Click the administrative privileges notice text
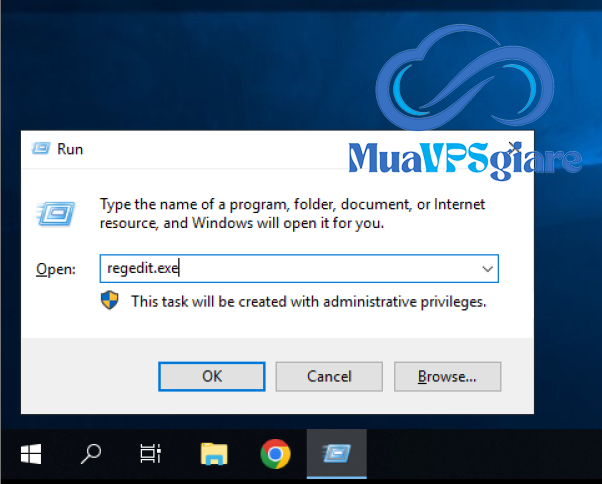Image resolution: width=602 pixels, height=484 pixels. click(308, 300)
